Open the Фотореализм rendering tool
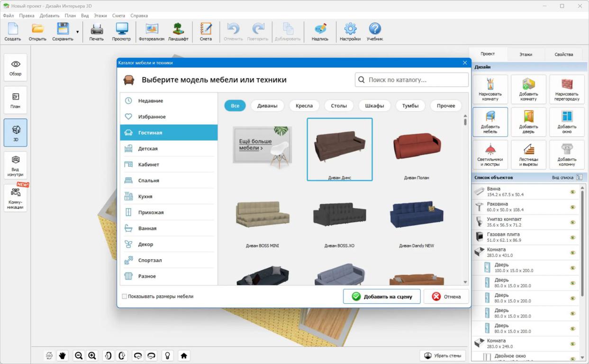 (x=152, y=32)
